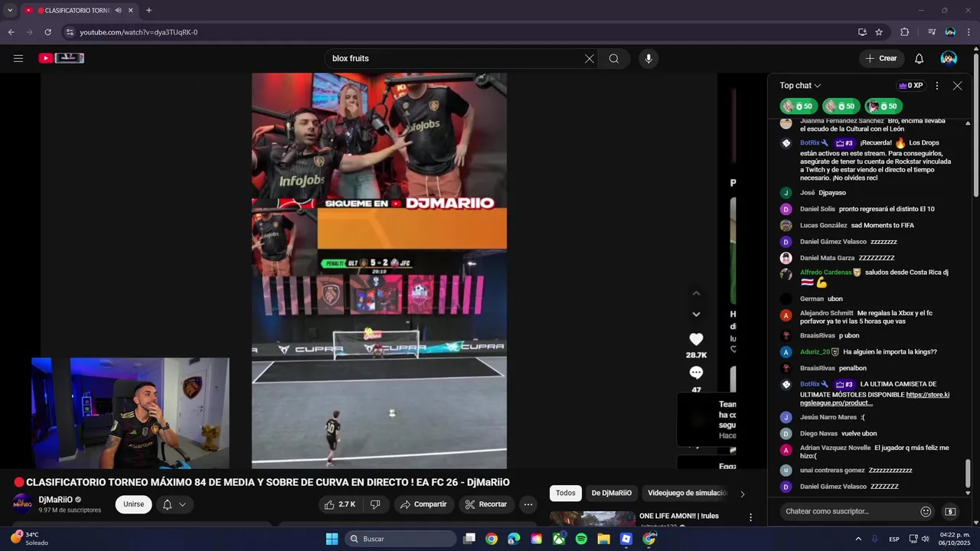980x551 pixels.
Task: Bookmark this page with star icon
Action: click(x=879, y=32)
